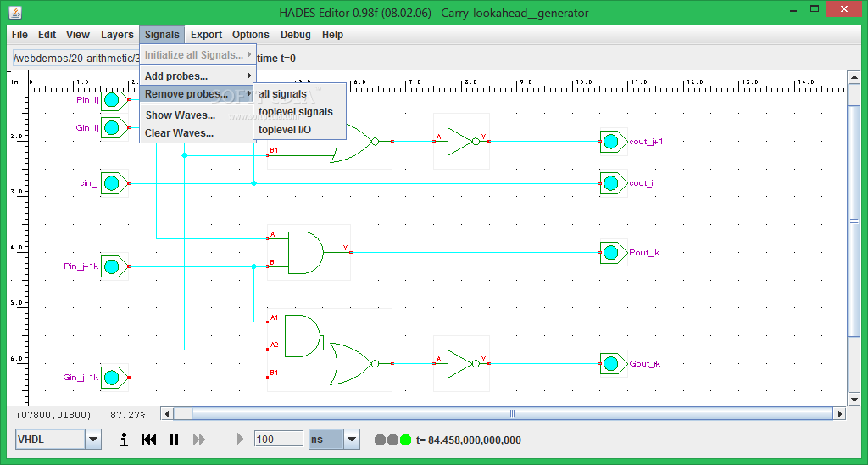
Task: Click the fast-forward simulation button
Action: pyautogui.click(x=198, y=440)
